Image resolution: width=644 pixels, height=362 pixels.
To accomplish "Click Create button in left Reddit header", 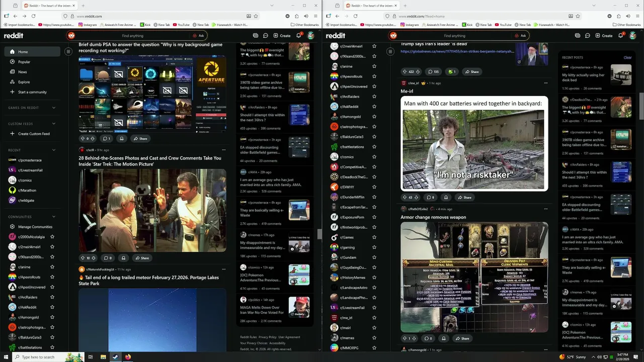I will pos(282,36).
